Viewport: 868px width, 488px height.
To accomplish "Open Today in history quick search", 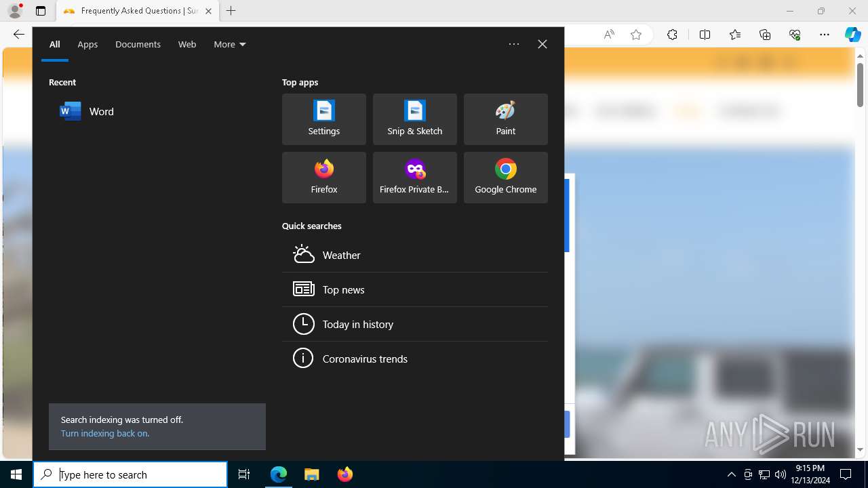I will click(415, 324).
